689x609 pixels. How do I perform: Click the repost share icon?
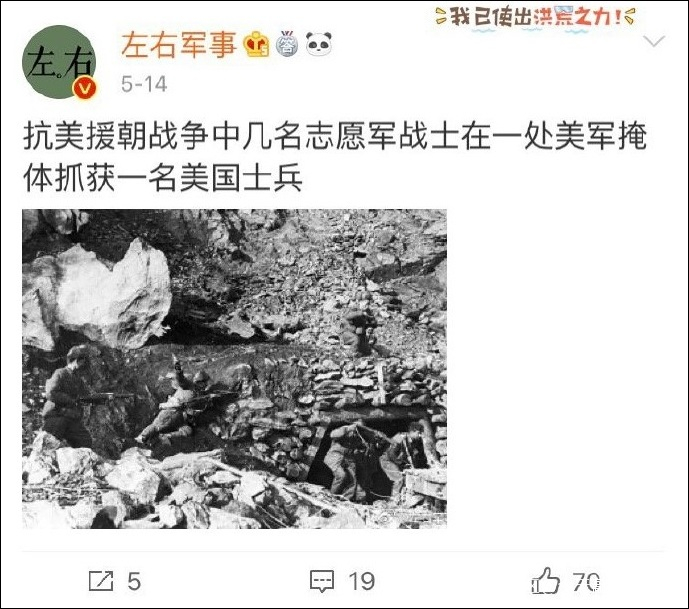pyautogui.click(x=101, y=581)
